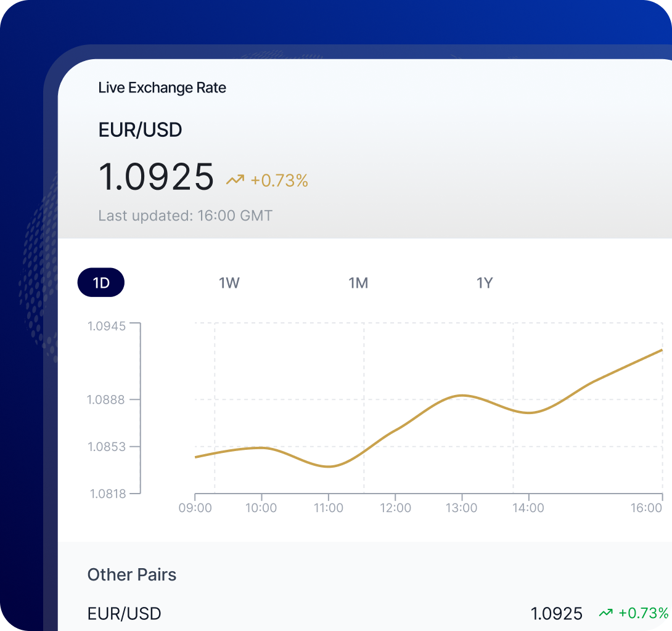This screenshot has width=672, height=631.
Task: Click the Other Pairs section heading
Action: (x=132, y=575)
